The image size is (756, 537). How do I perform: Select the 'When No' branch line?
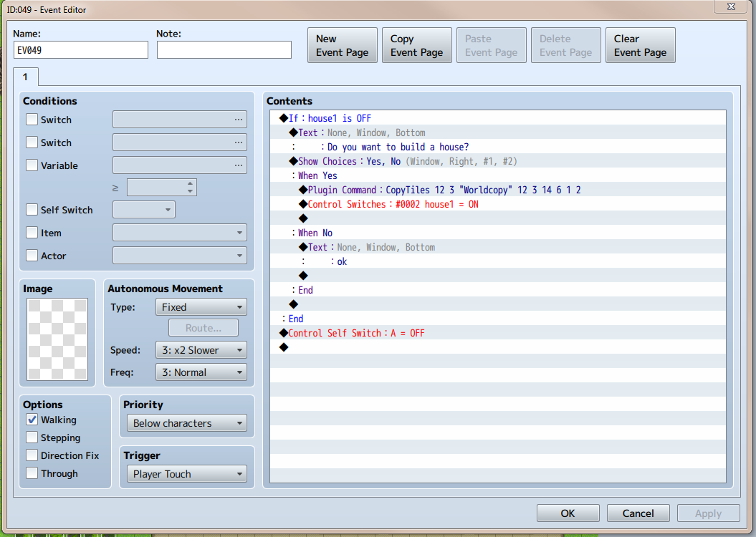[497, 233]
